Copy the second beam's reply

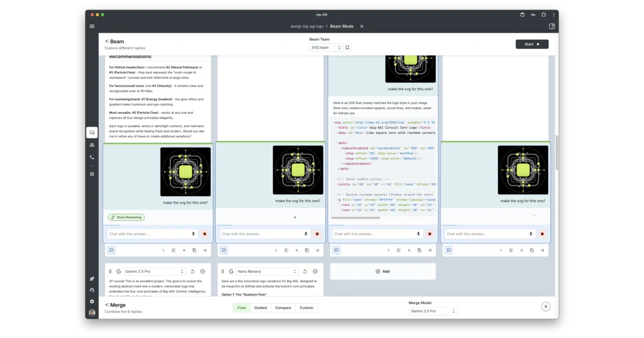coord(307,250)
